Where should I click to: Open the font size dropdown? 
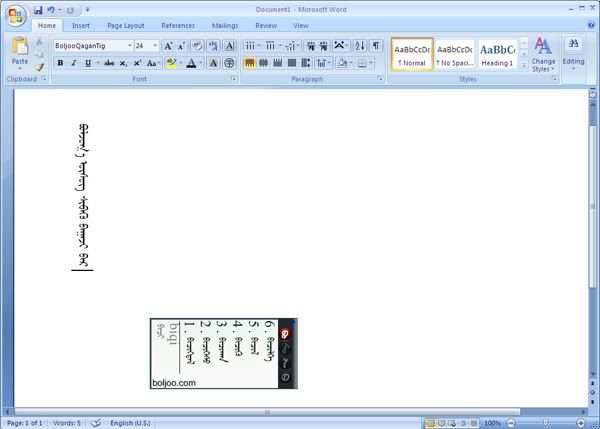tap(154, 46)
